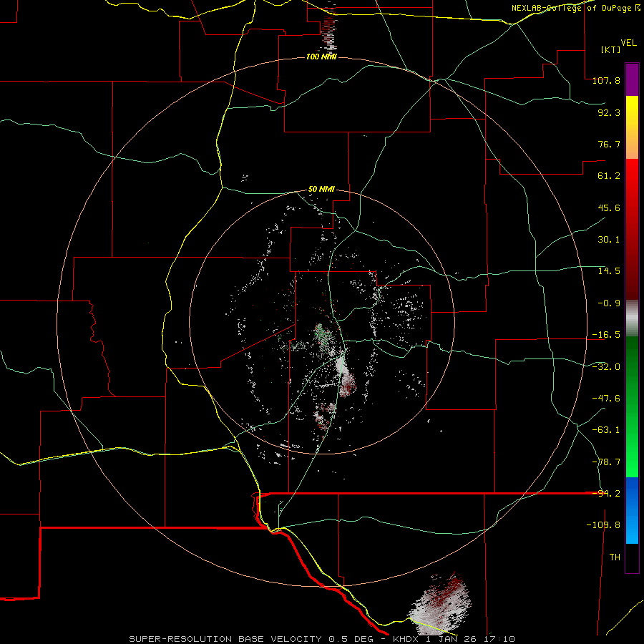Pick the dark TH segment of scale

click(x=632, y=557)
